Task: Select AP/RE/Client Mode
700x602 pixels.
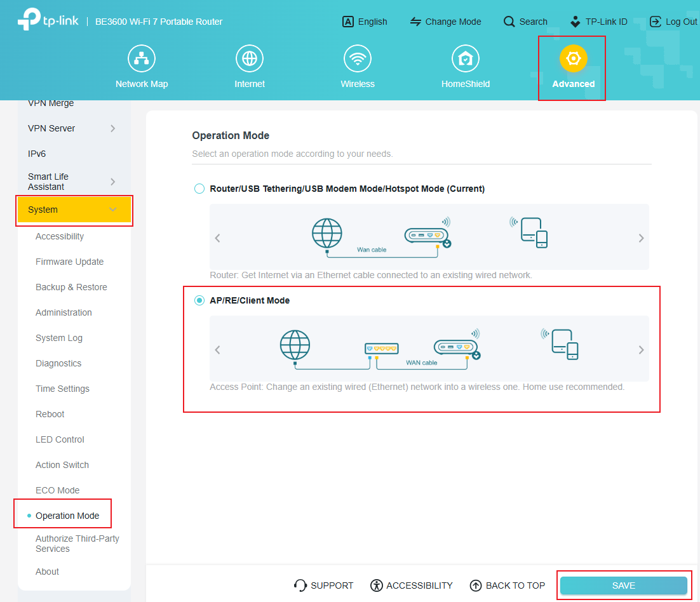Action: click(x=199, y=300)
